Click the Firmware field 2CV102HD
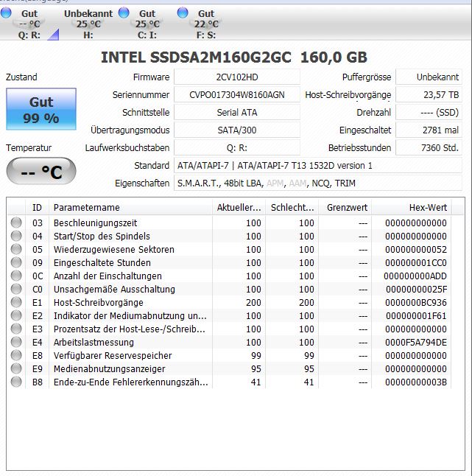 point(237,77)
